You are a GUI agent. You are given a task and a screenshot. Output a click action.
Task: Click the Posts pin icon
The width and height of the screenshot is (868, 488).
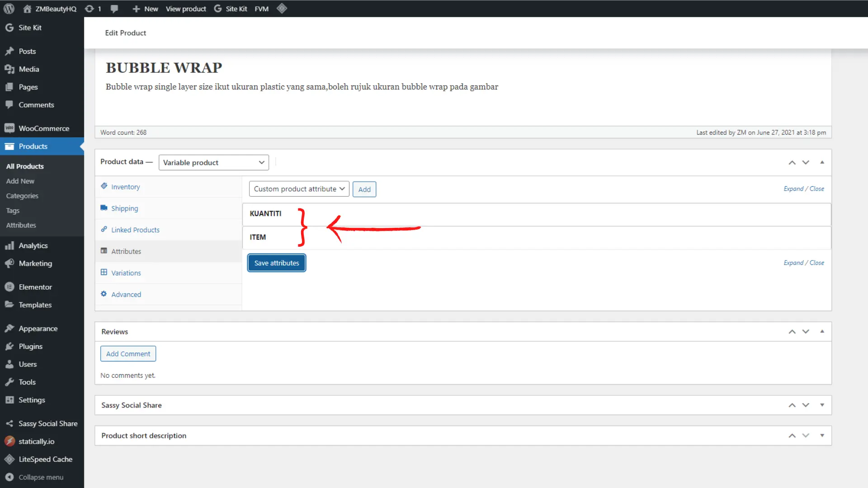9,51
